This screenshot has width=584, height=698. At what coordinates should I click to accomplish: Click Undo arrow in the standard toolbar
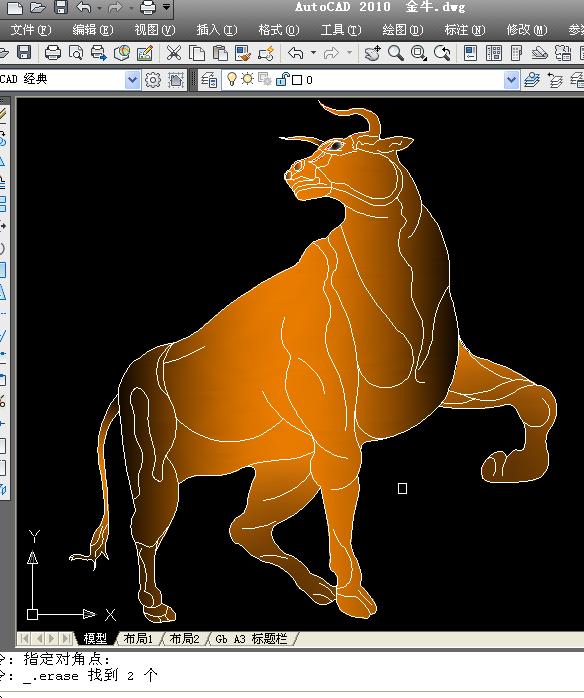296,53
